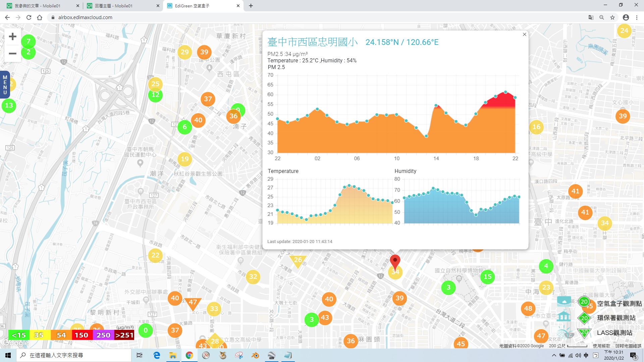This screenshot has height=362, width=644.
Task: Select the yellow 16 sensor marker
Action: pos(536,127)
